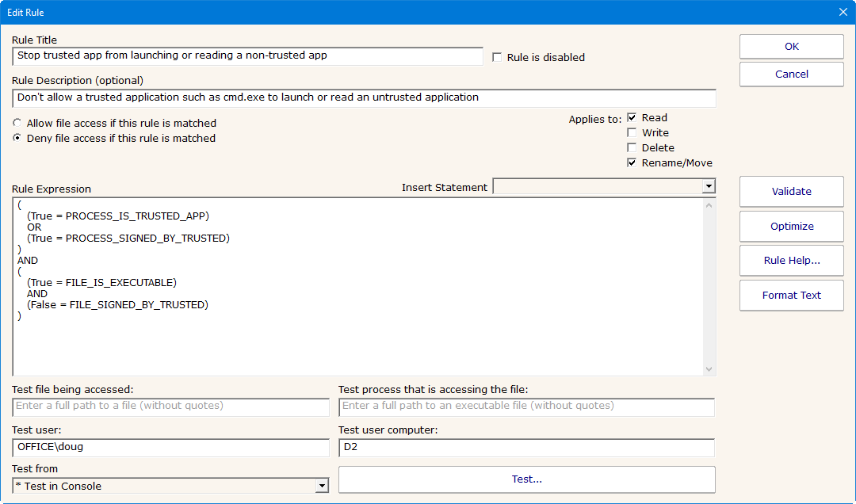
Task: Uncheck the Read checkbox
Action: coord(632,118)
